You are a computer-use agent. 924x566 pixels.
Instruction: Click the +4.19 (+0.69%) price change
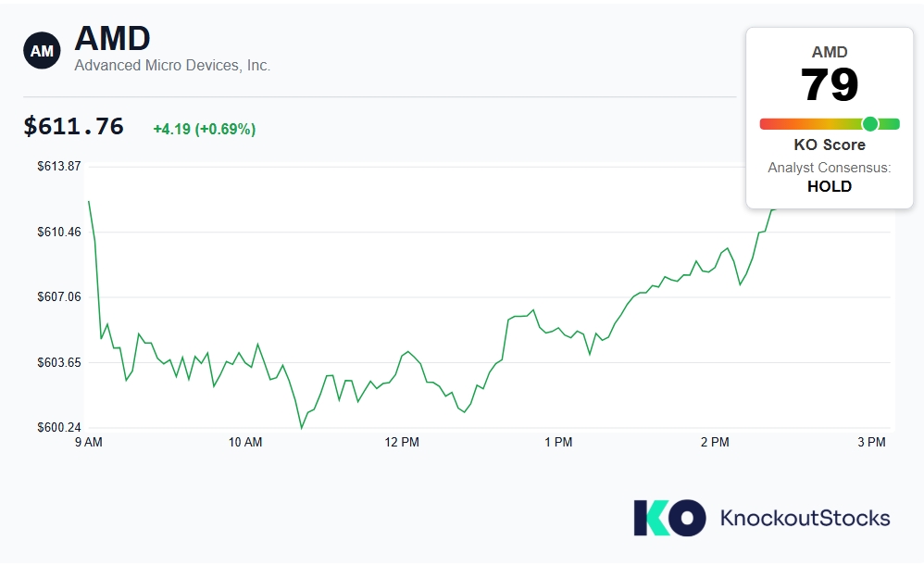click(x=205, y=129)
